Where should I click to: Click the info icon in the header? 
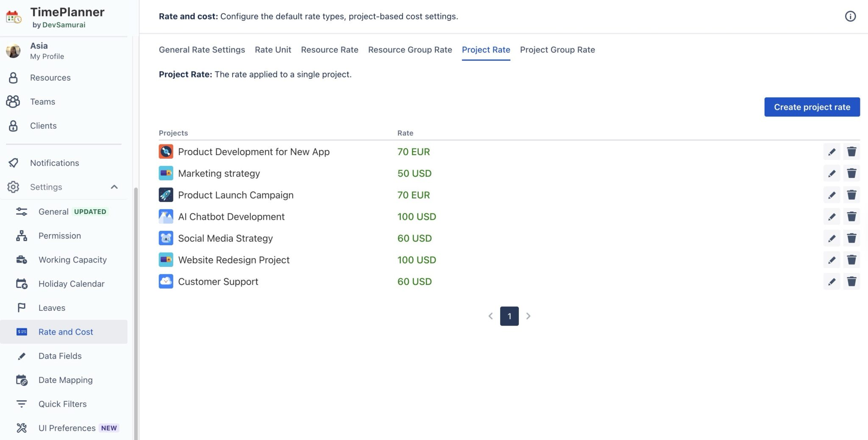click(x=850, y=17)
